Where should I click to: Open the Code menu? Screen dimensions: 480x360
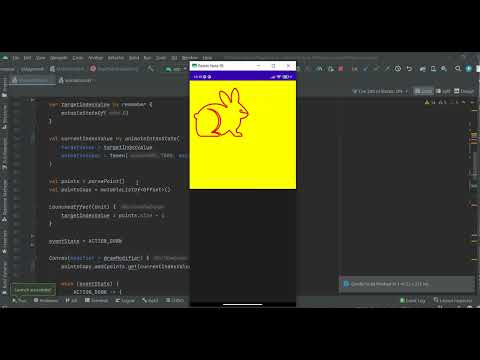coord(78,58)
